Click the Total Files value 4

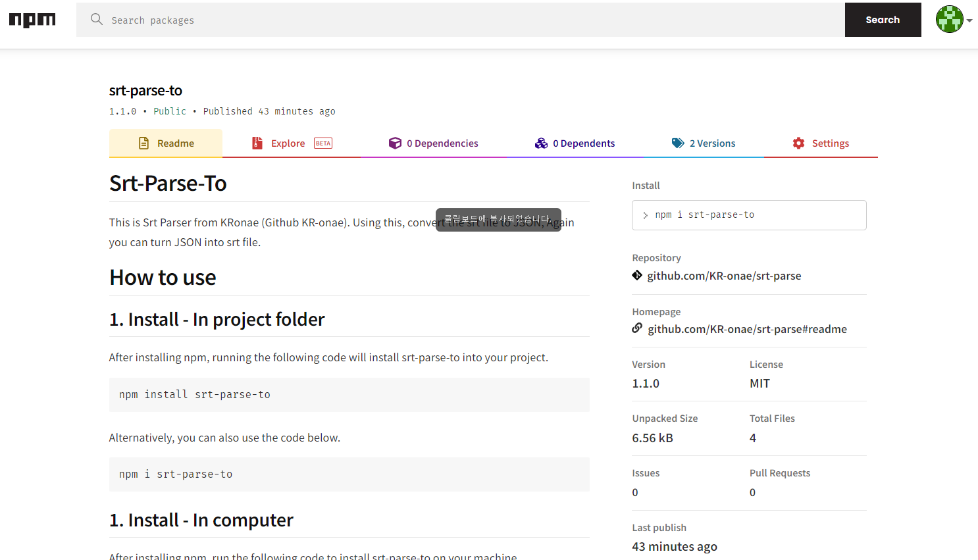click(753, 438)
